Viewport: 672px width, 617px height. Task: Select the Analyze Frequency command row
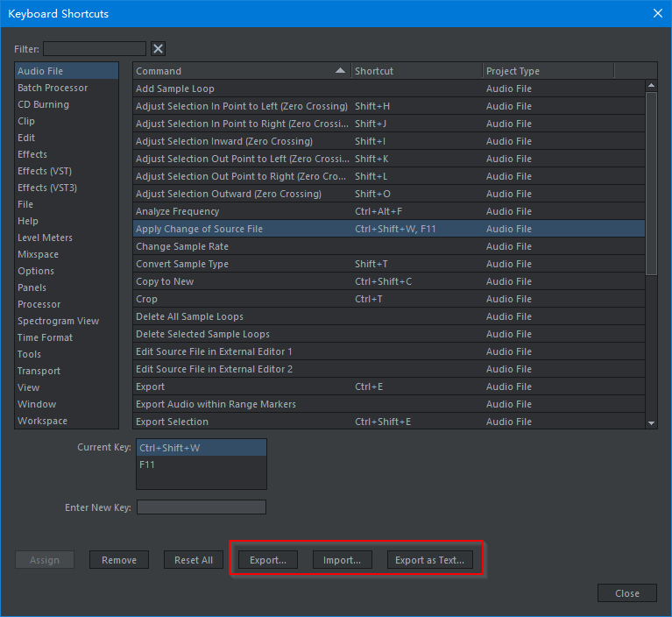(241, 211)
